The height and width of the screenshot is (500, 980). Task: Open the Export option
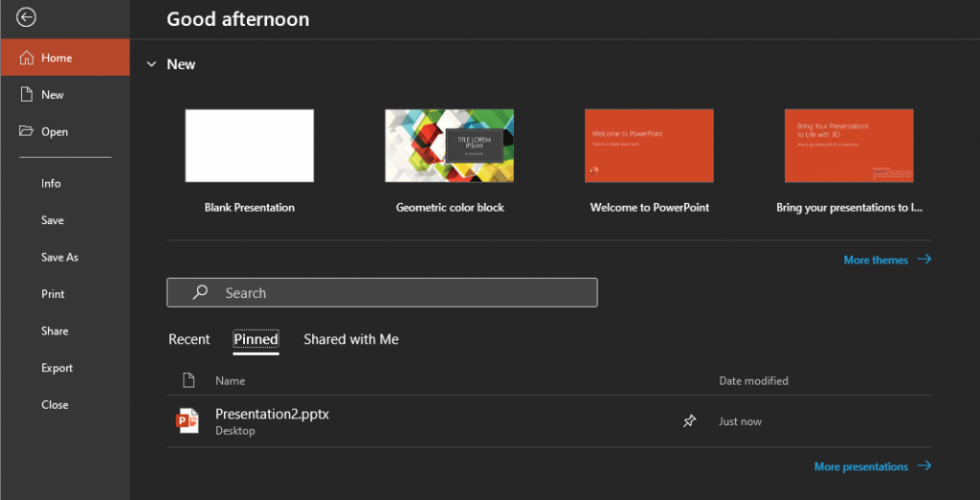pos(56,368)
